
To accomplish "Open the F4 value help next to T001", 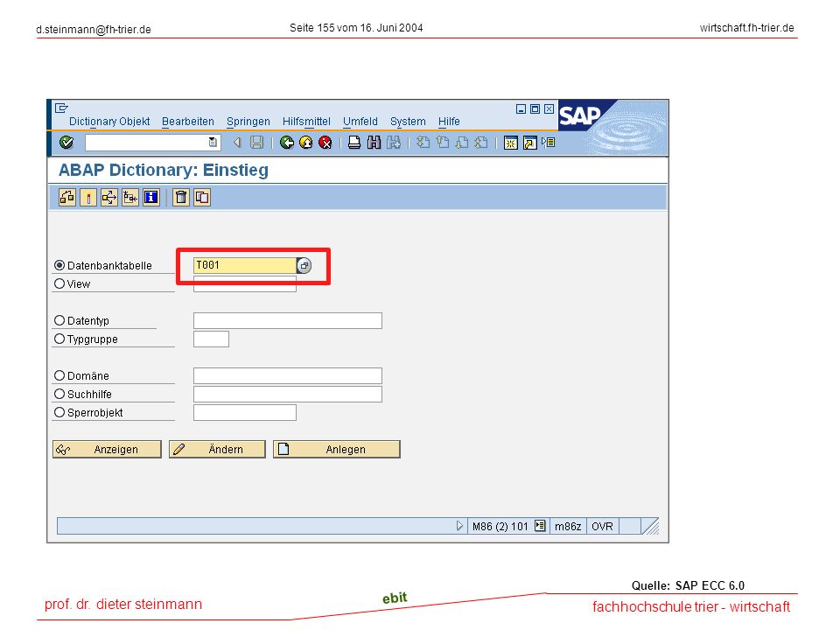I will [304, 265].
